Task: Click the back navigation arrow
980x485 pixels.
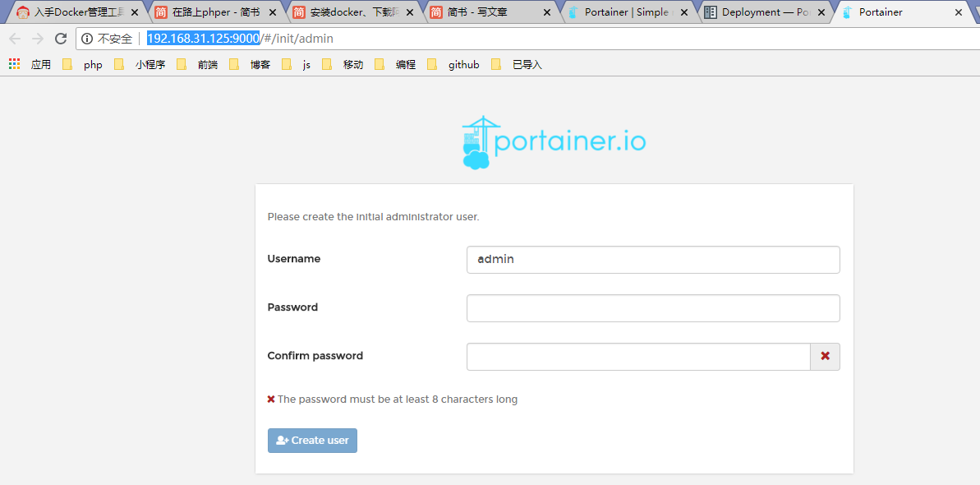Action: pyautogui.click(x=14, y=38)
